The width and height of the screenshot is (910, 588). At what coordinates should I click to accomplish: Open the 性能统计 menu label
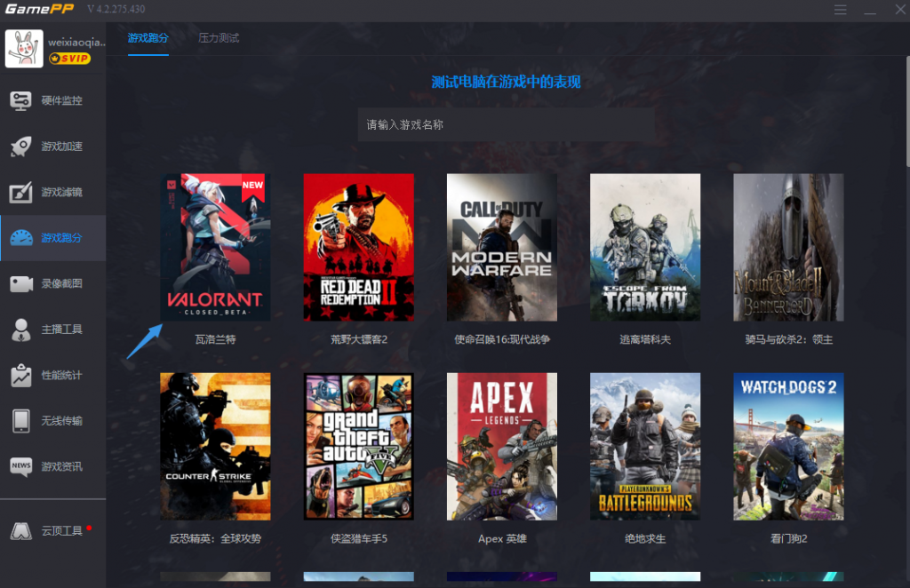click(61, 375)
